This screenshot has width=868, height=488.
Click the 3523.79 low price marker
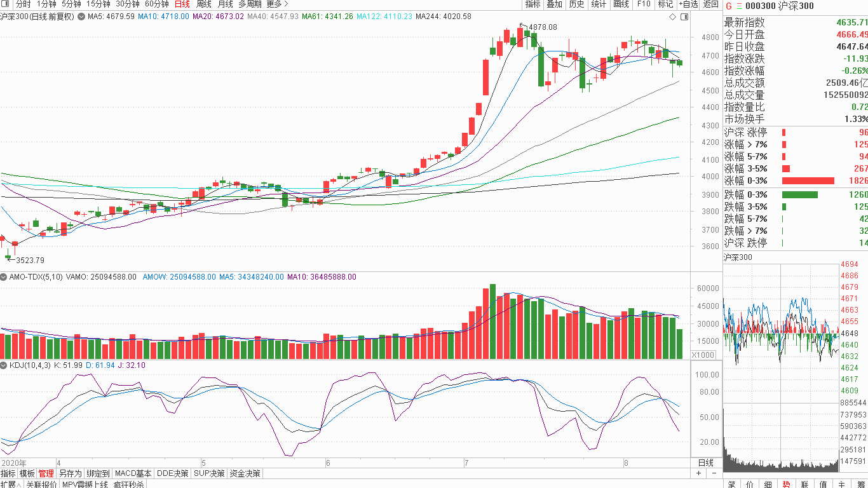click(x=30, y=260)
